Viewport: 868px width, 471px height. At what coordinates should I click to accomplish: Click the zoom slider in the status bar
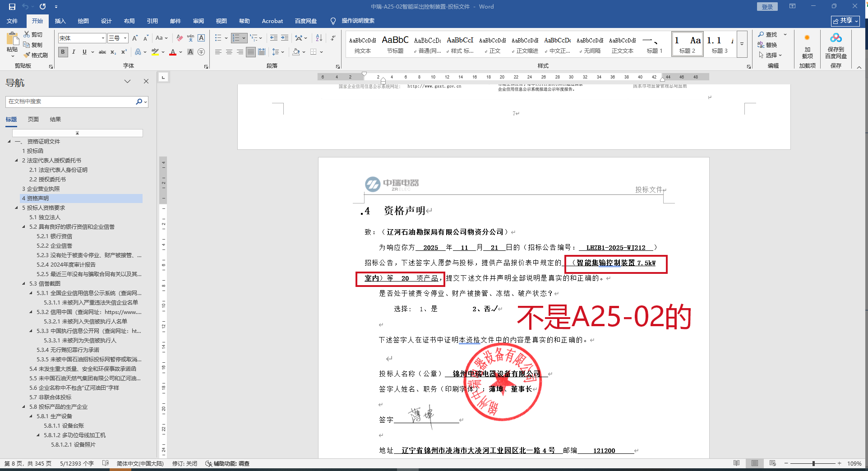[x=813, y=463]
